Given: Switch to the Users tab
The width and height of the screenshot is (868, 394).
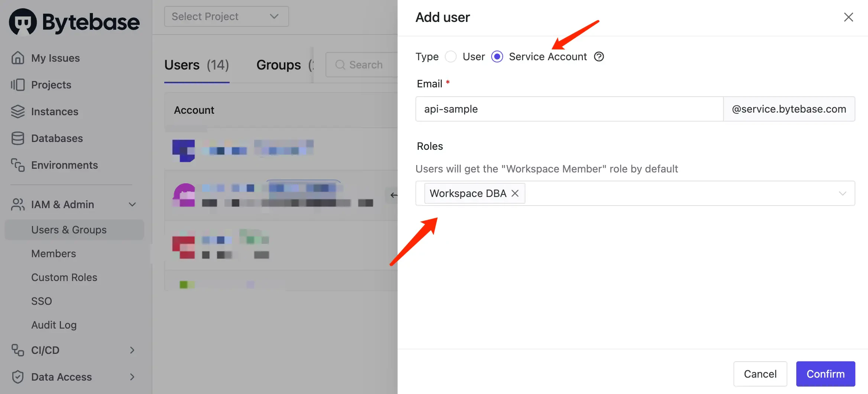Looking at the screenshot, I should (197, 65).
